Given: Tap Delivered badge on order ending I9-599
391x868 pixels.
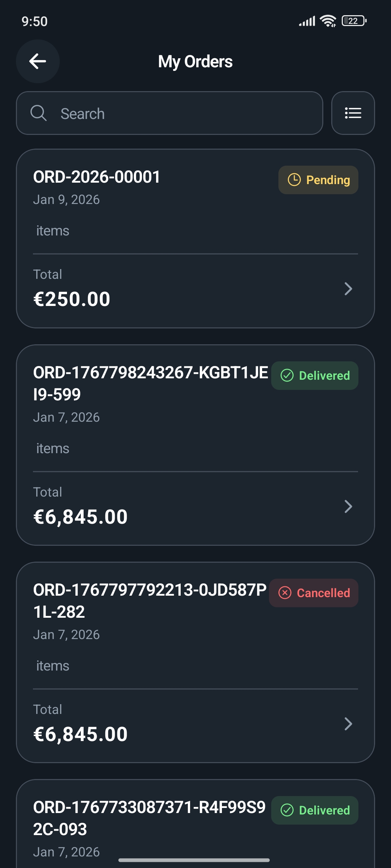Looking at the screenshot, I should pos(315,376).
